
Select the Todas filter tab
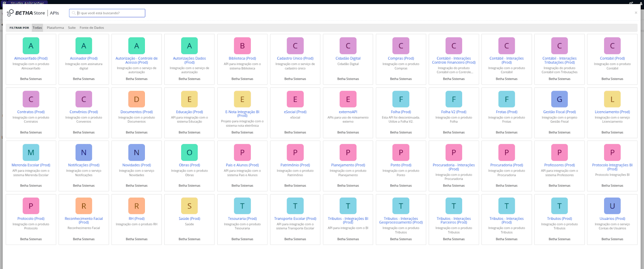(x=37, y=28)
